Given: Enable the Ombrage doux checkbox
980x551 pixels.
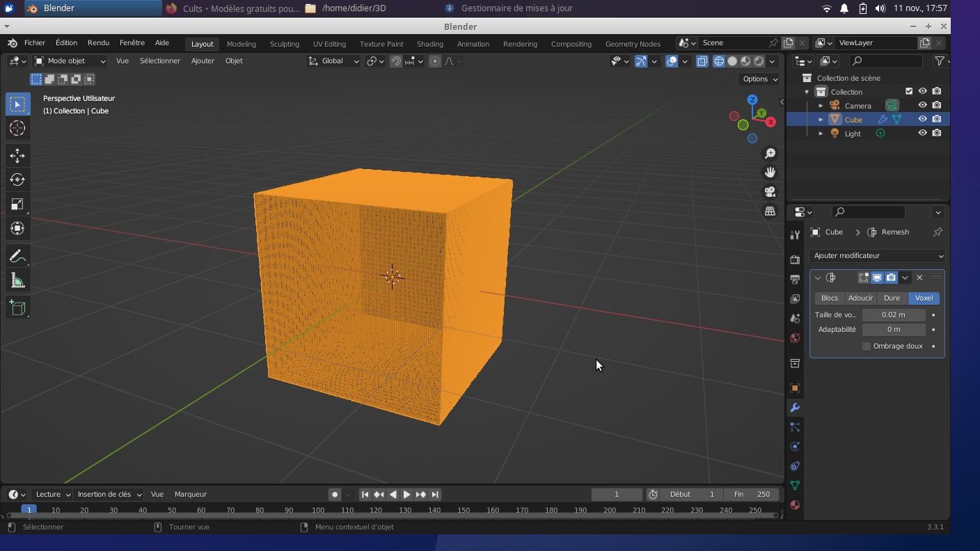Looking at the screenshot, I should coord(867,346).
